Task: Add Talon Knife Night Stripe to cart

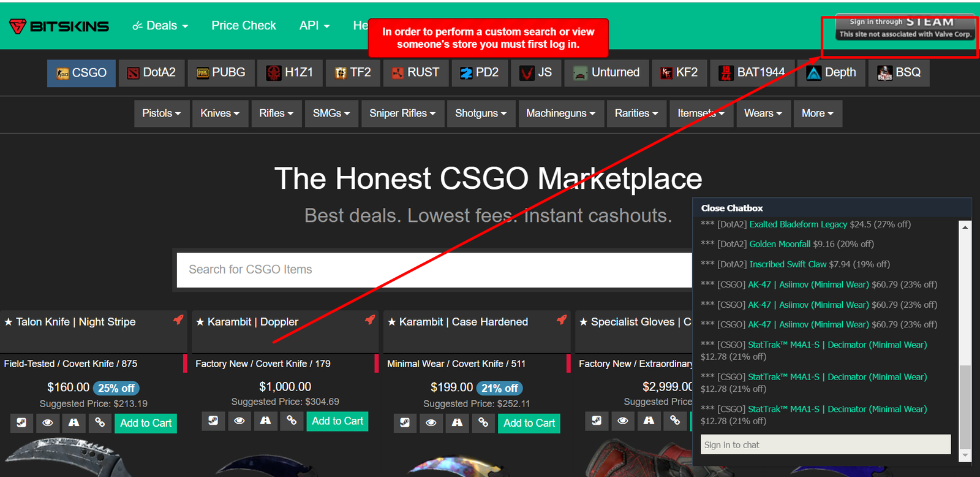Action: [146, 423]
